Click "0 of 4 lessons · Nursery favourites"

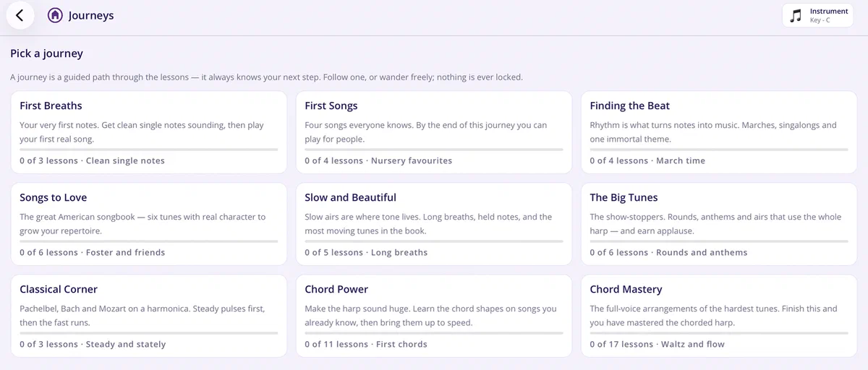pos(378,160)
